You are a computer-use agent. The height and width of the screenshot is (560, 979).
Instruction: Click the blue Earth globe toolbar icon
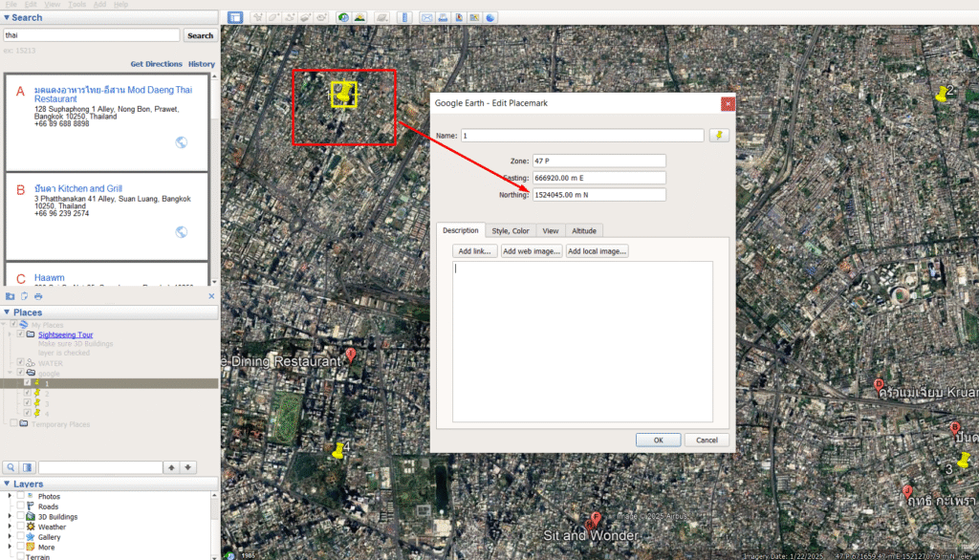click(x=490, y=17)
